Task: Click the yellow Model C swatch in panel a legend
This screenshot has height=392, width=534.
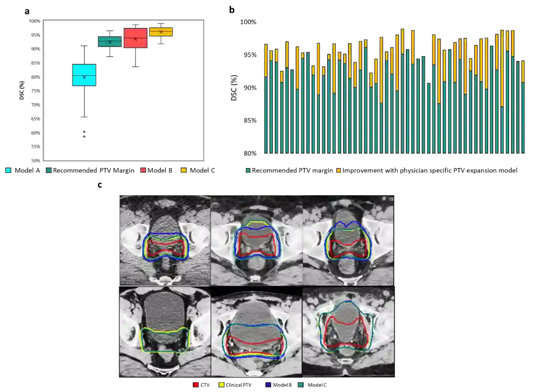Action: 183,171
